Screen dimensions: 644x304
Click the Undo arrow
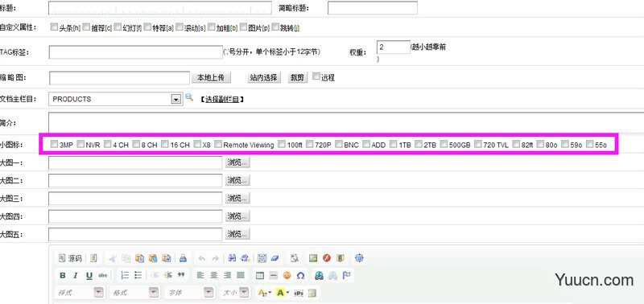(x=202, y=258)
